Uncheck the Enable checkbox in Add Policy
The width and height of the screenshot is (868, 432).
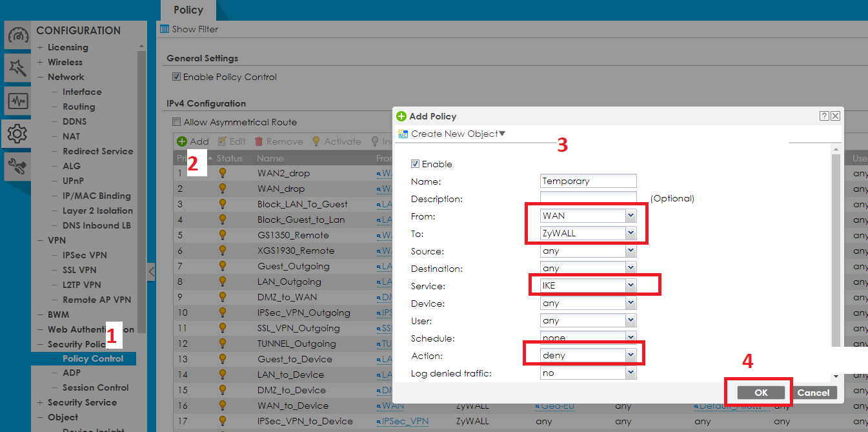pyautogui.click(x=415, y=164)
